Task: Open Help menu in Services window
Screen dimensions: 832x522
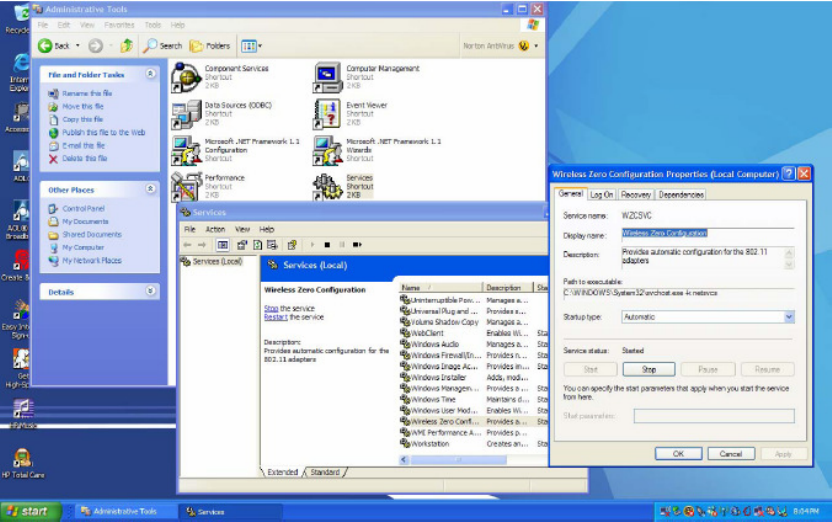Action: (266, 229)
